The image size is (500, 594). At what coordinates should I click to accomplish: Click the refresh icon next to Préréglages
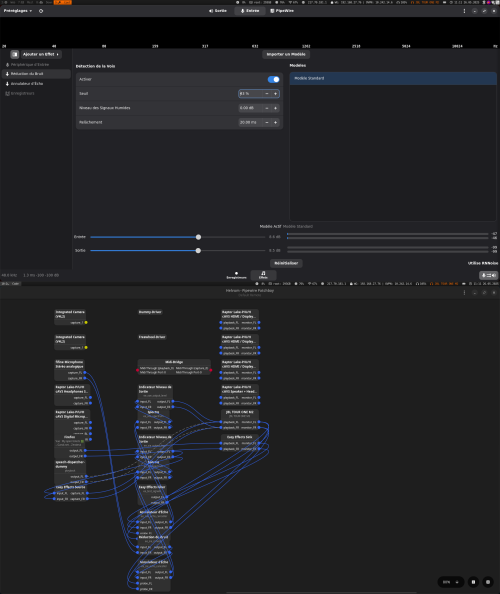[x=41, y=11]
